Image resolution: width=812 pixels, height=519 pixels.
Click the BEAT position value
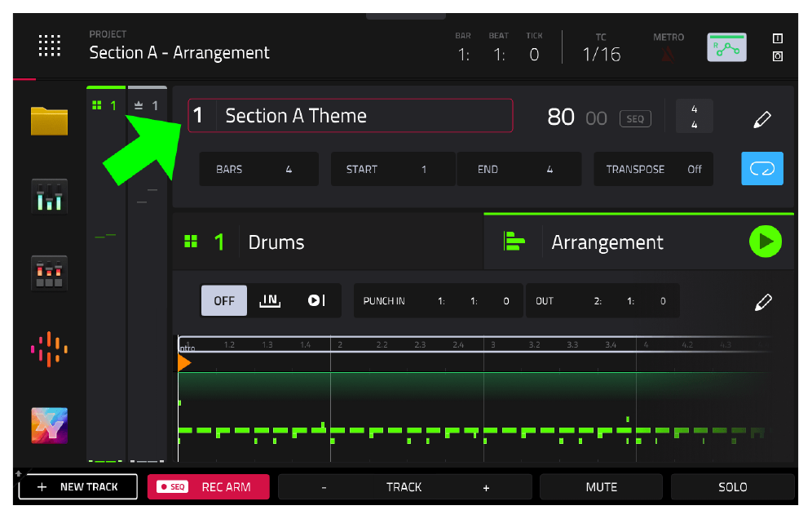pos(499,55)
